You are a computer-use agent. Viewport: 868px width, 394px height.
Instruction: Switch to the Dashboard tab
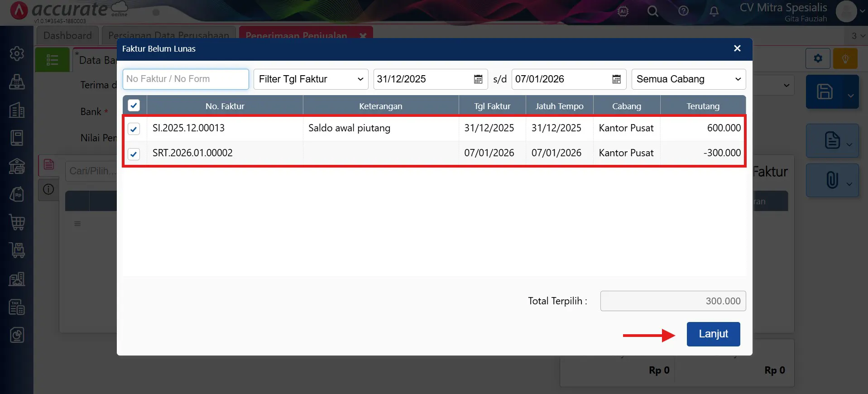(67, 35)
